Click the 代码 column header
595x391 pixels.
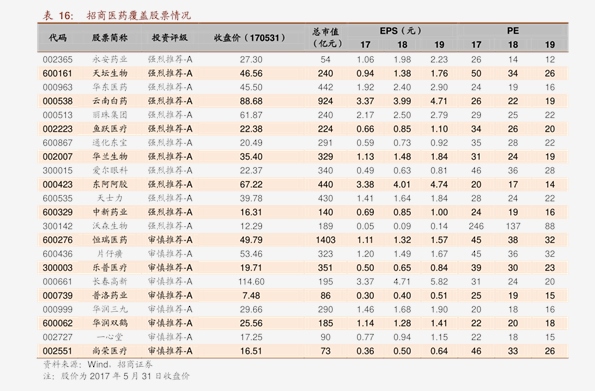click(58, 38)
